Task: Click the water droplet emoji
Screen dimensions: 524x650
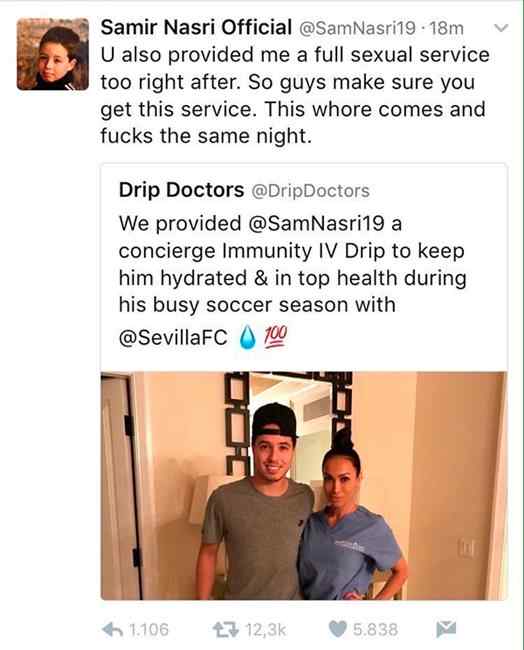Action: (248, 337)
